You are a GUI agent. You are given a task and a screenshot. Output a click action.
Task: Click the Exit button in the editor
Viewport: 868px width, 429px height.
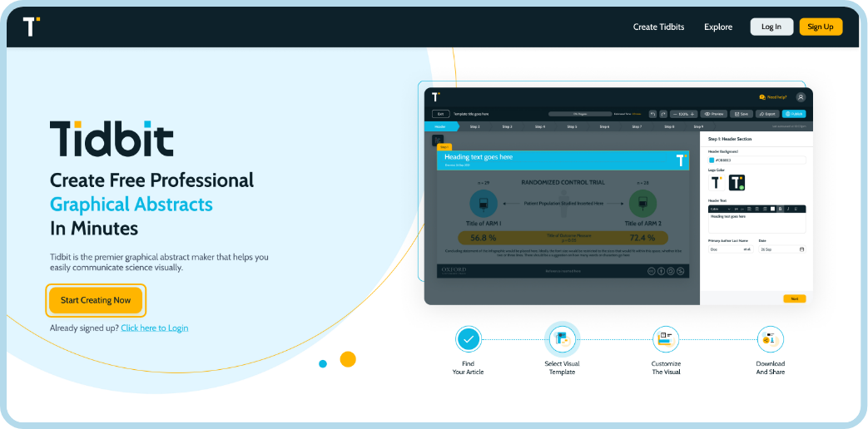pos(440,114)
